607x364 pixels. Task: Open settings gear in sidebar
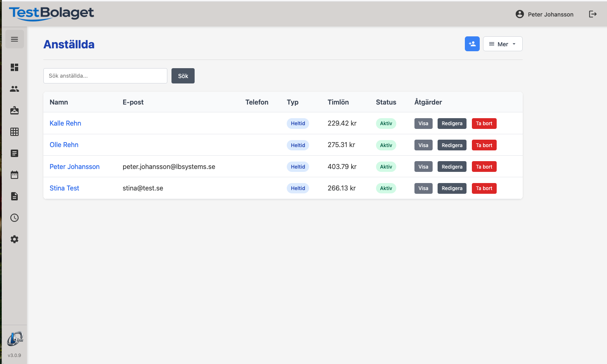(14, 239)
